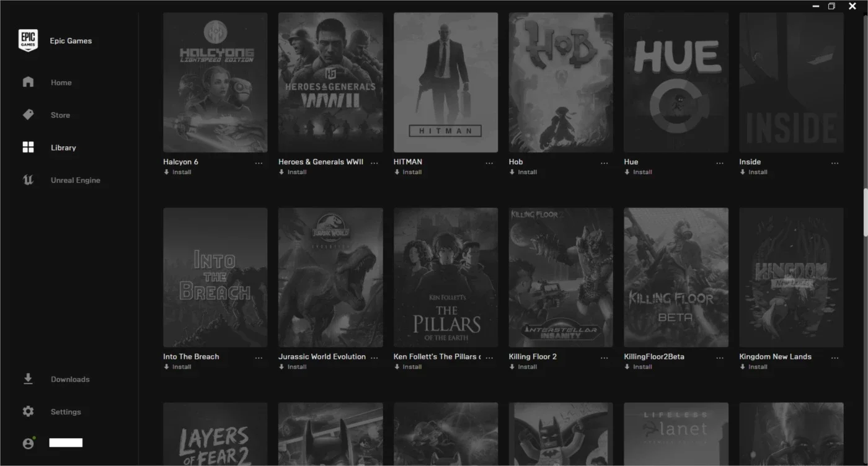Select the Inside cover art
This screenshot has height=466, width=868.
792,82
